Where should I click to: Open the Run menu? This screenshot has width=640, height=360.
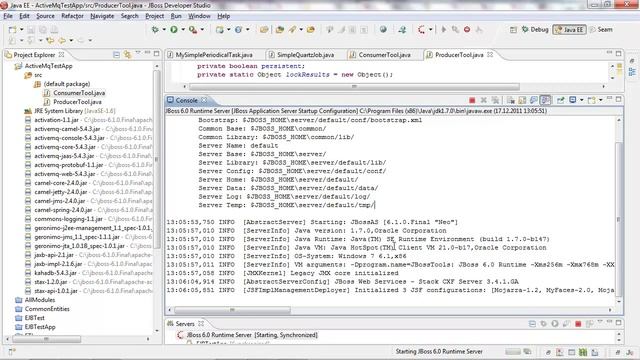[176, 16]
